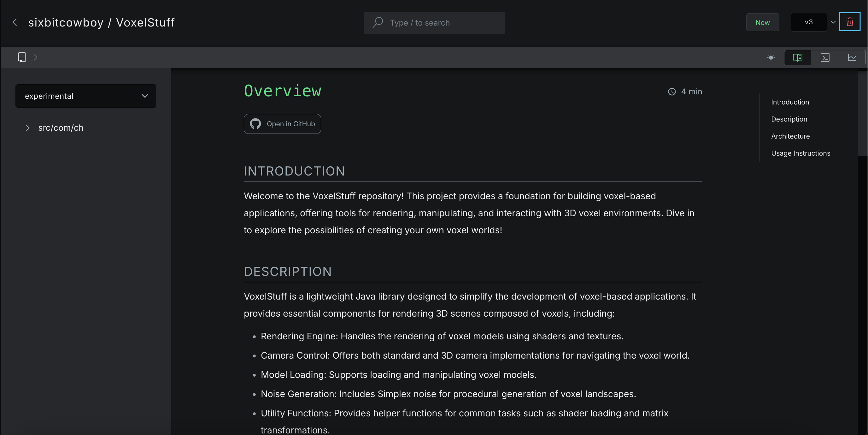
Task: Switch to the book reader view
Action: click(798, 58)
